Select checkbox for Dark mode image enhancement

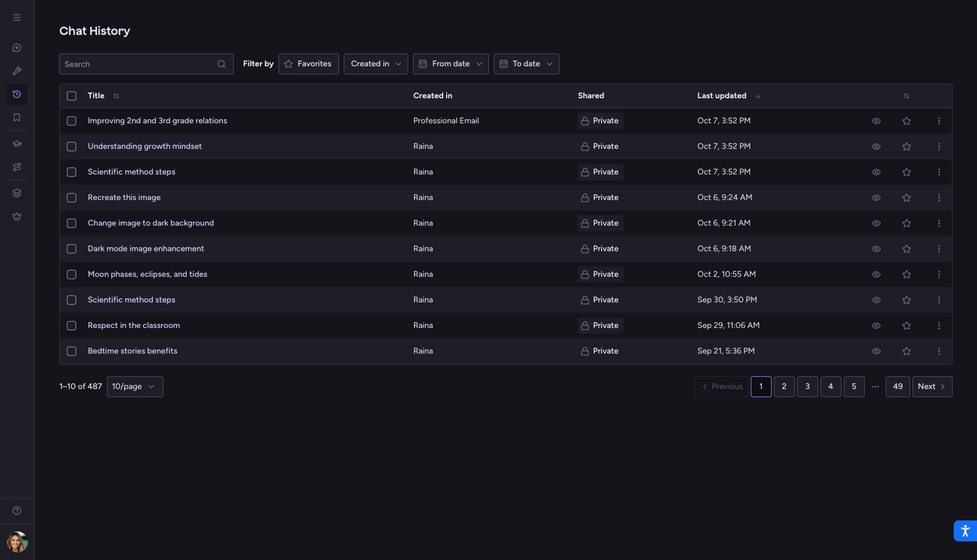(x=72, y=249)
